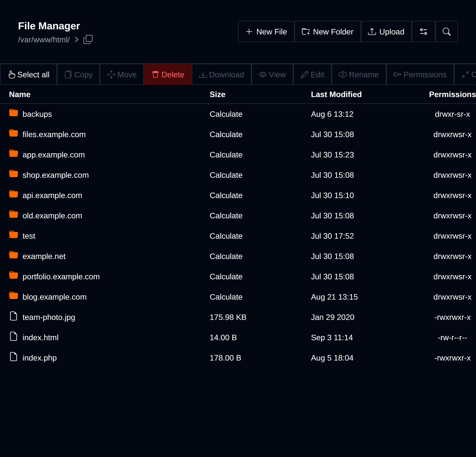This screenshot has height=457, width=476.
Task: Click the View action
Action: coord(272,74)
